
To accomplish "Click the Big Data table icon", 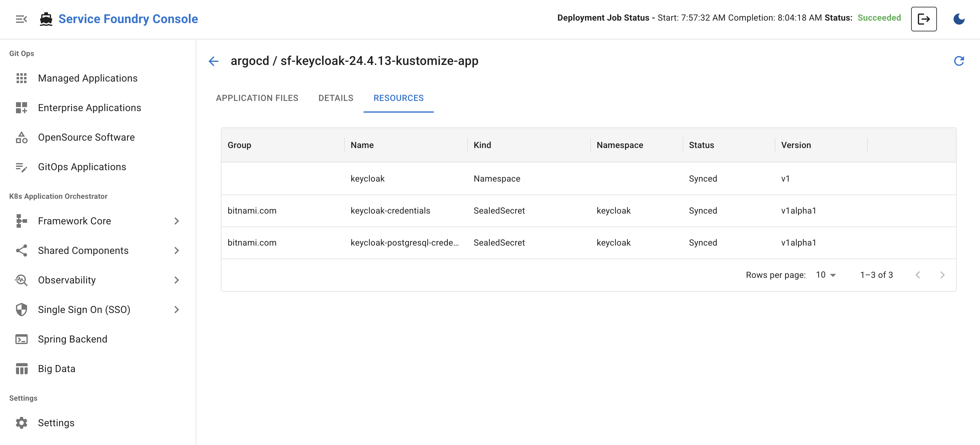I will 22,369.
